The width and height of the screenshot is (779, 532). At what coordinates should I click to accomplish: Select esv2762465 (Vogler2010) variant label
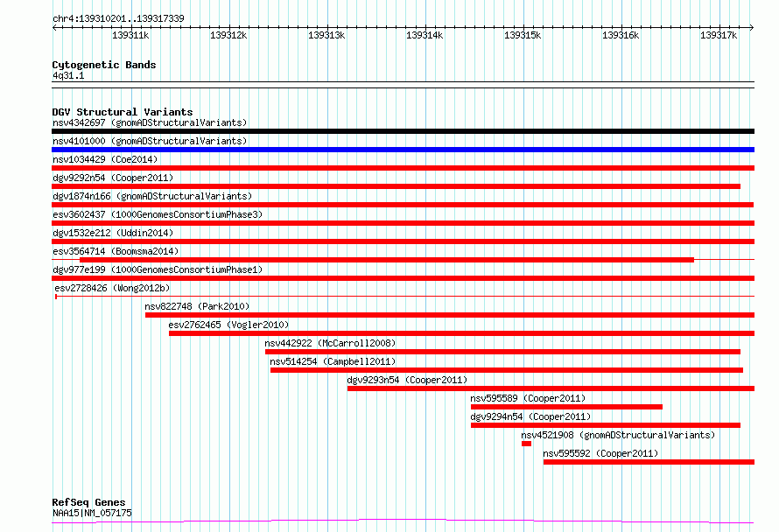pyautogui.click(x=228, y=325)
